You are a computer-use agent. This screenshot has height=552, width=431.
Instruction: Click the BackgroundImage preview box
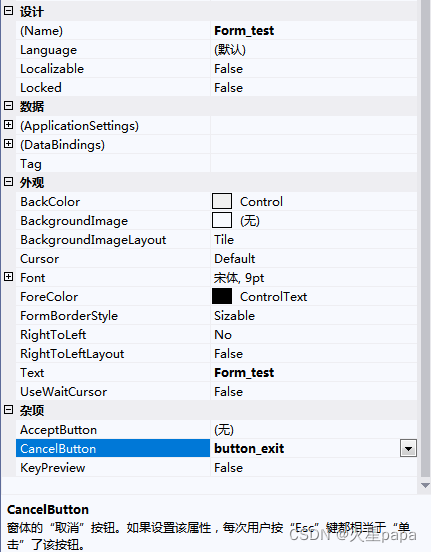[222, 220]
